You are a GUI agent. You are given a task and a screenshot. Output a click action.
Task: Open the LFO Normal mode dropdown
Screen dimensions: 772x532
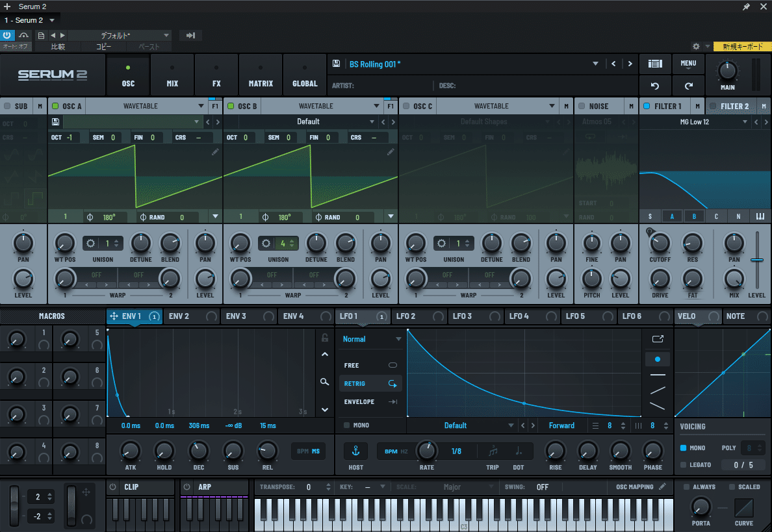coord(372,339)
